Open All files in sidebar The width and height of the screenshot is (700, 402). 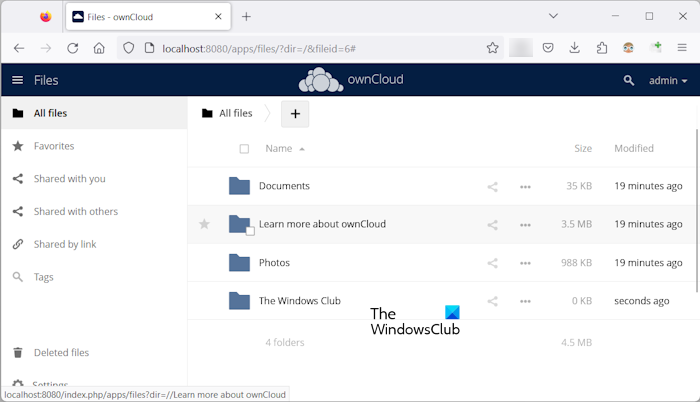pos(94,113)
